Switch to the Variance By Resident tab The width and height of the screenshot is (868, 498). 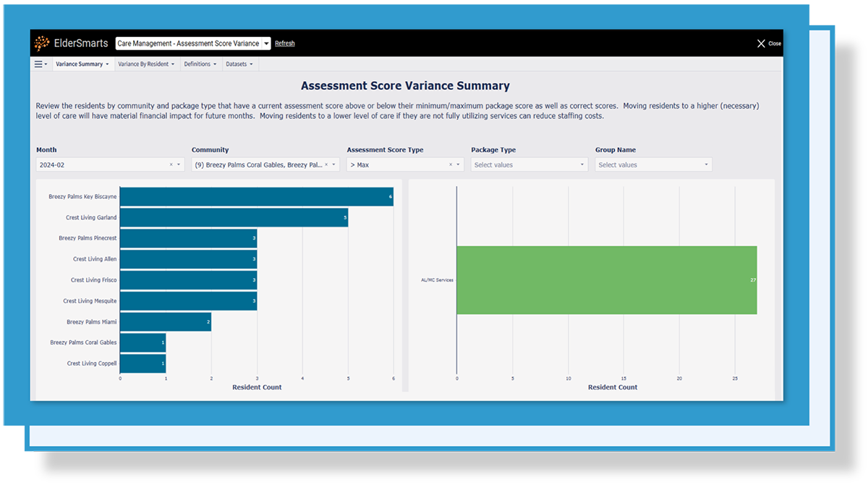[146, 64]
